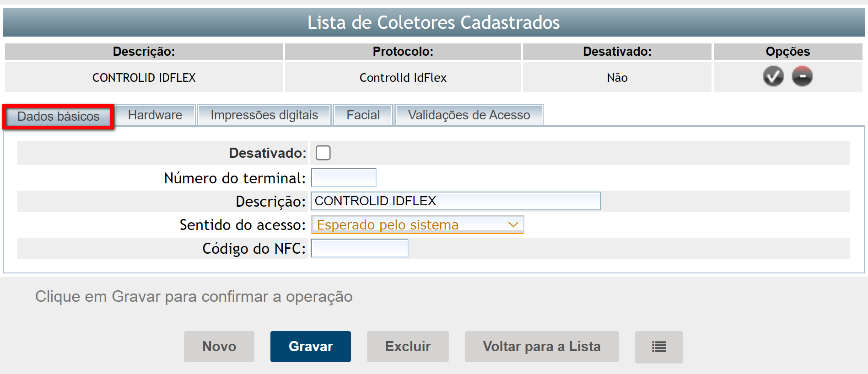Focus the Código do NFC field
This screenshot has height=374, width=868.
360,248
